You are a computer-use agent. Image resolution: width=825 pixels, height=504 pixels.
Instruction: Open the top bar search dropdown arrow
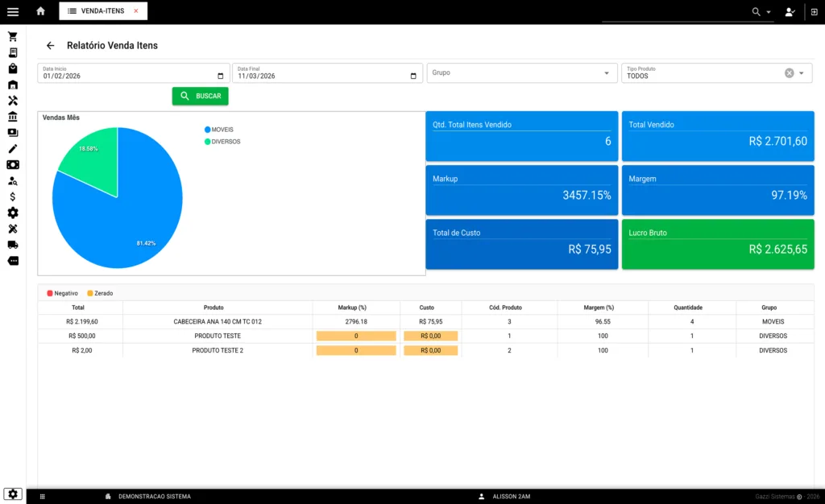pyautogui.click(x=769, y=12)
